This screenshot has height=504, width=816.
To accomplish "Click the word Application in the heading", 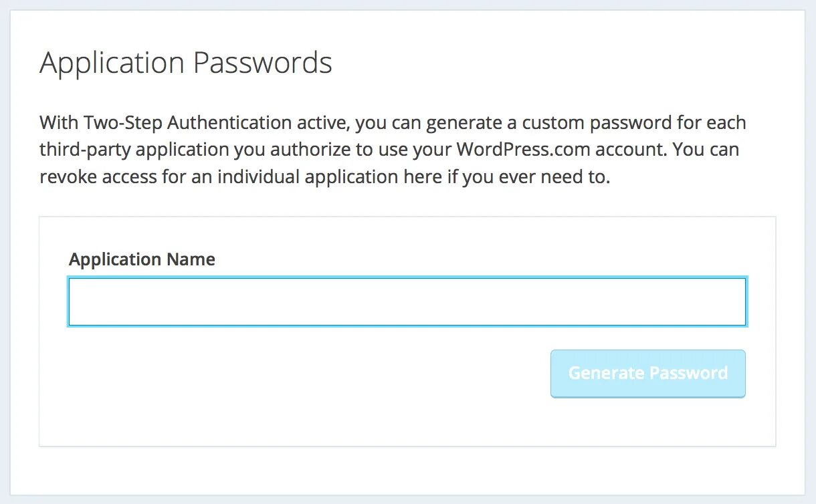I will click(112, 64).
